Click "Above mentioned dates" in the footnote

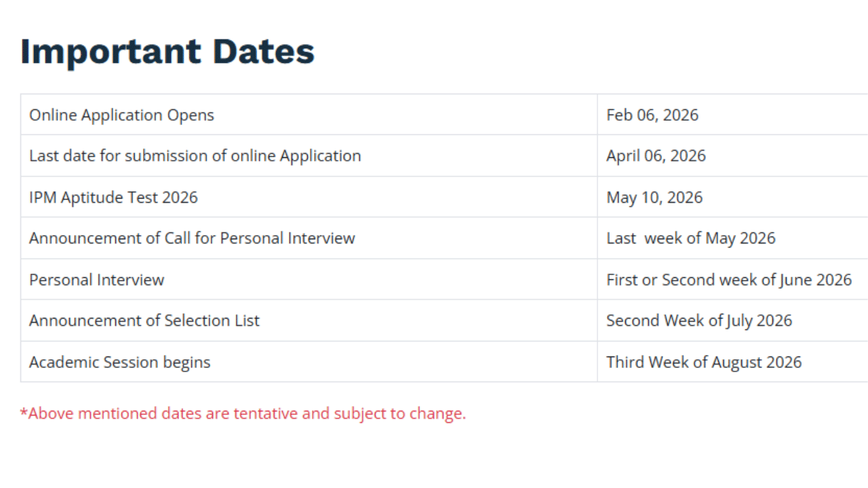(115, 413)
